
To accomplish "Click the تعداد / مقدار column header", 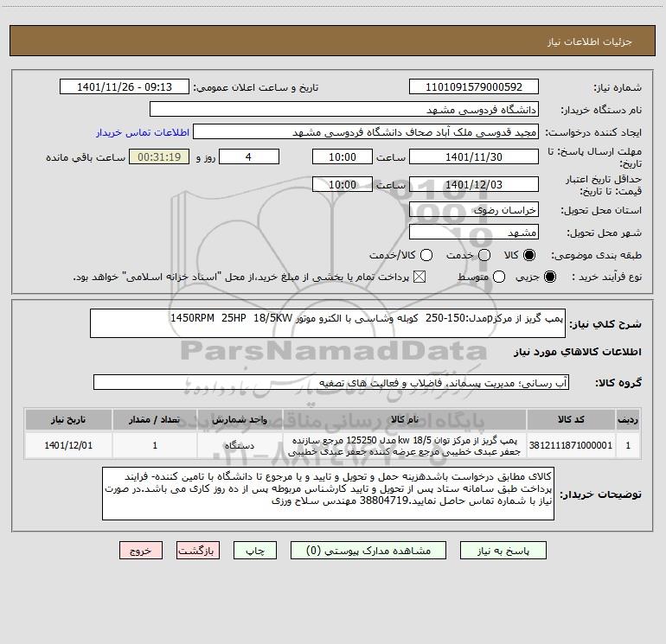I will (155, 419).
